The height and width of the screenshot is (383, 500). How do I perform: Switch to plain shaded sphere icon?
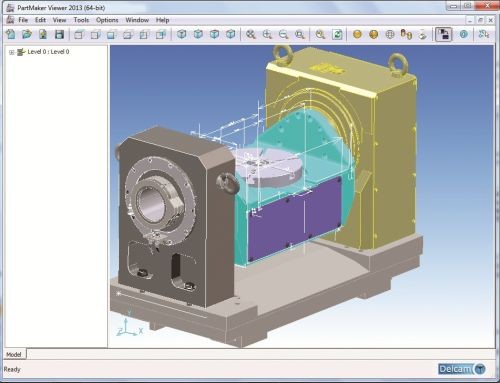(357, 34)
